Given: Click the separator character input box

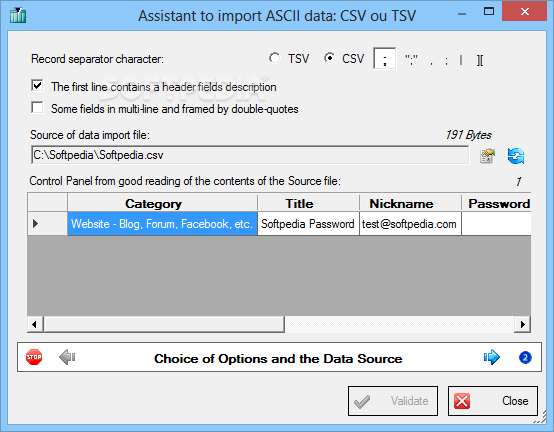Looking at the screenshot, I should click(385, 59).
